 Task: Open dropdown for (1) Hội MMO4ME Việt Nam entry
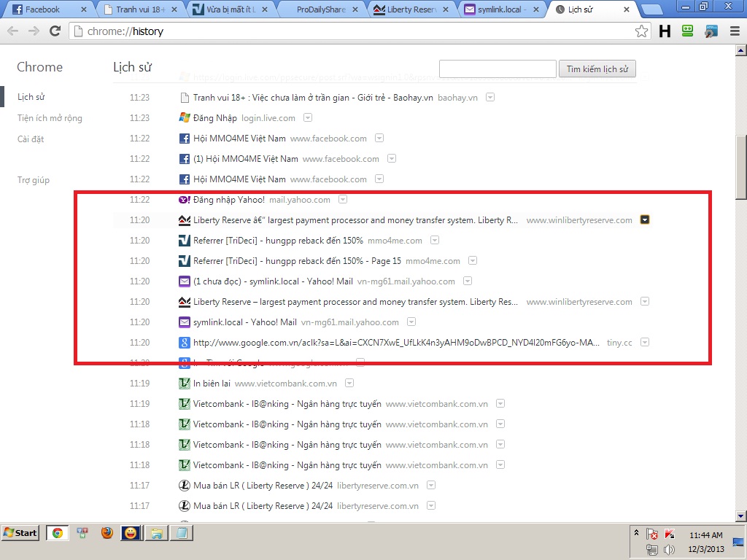pyautogui.click(x=392, y=158)
